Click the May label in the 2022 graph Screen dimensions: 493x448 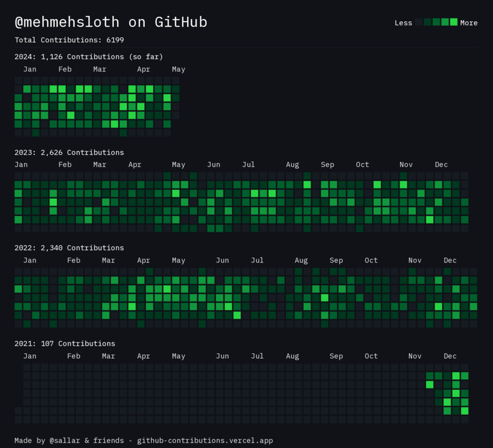(x=178, y=260)
